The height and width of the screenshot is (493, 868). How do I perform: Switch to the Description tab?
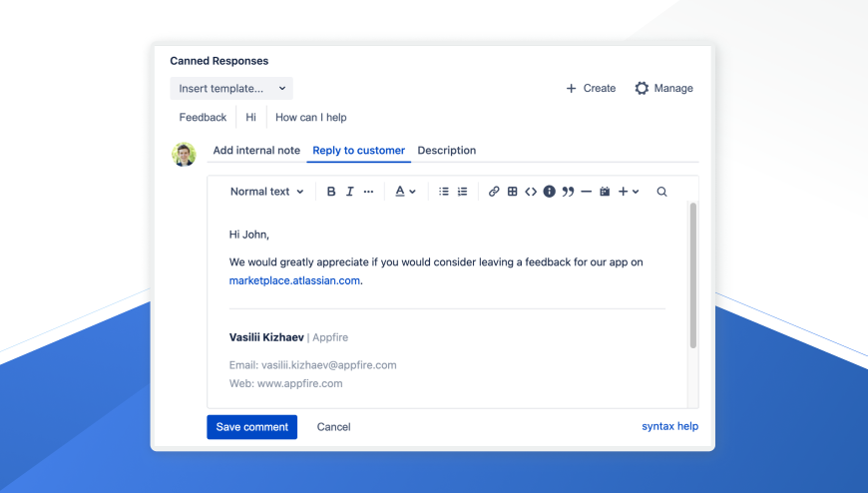click(x=446, y=151)
